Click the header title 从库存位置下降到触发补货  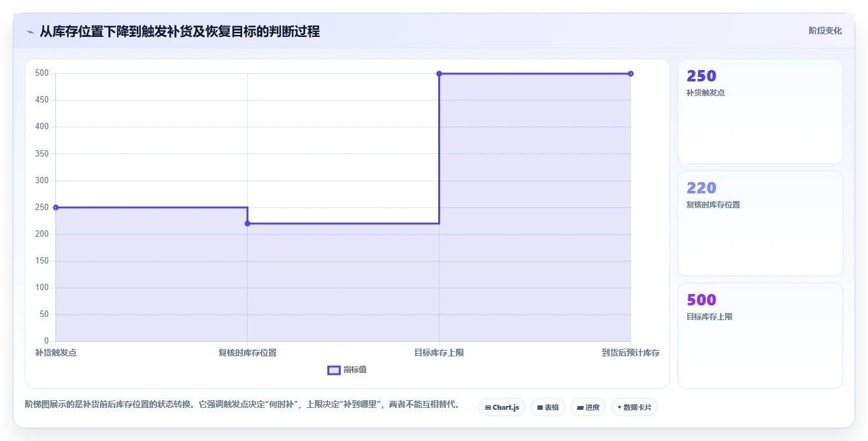pyautogui.click(x=180, y=31)
